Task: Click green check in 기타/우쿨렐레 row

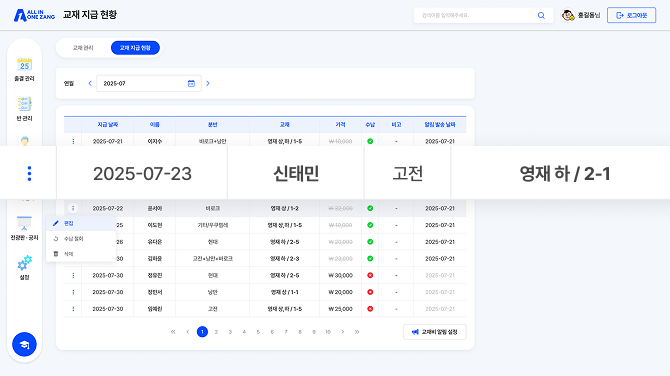Action: coord(370,225)
